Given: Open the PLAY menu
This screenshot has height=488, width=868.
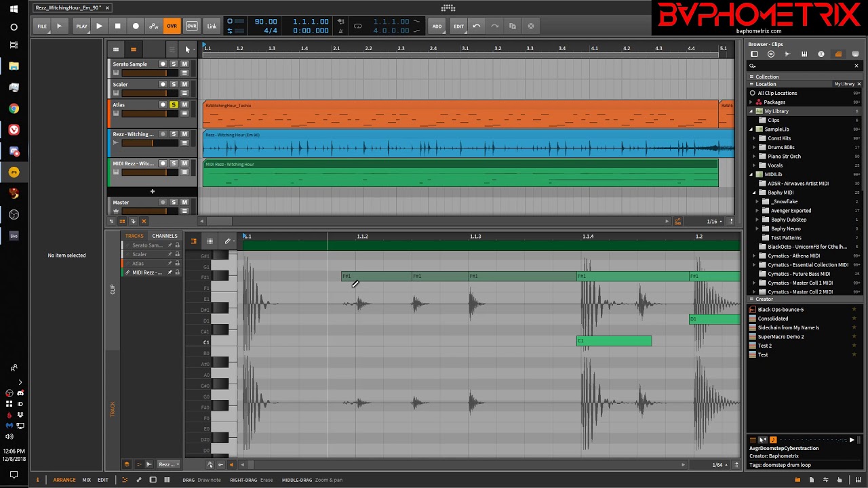Looking at the screenshot, I should [x=81, y=26].
